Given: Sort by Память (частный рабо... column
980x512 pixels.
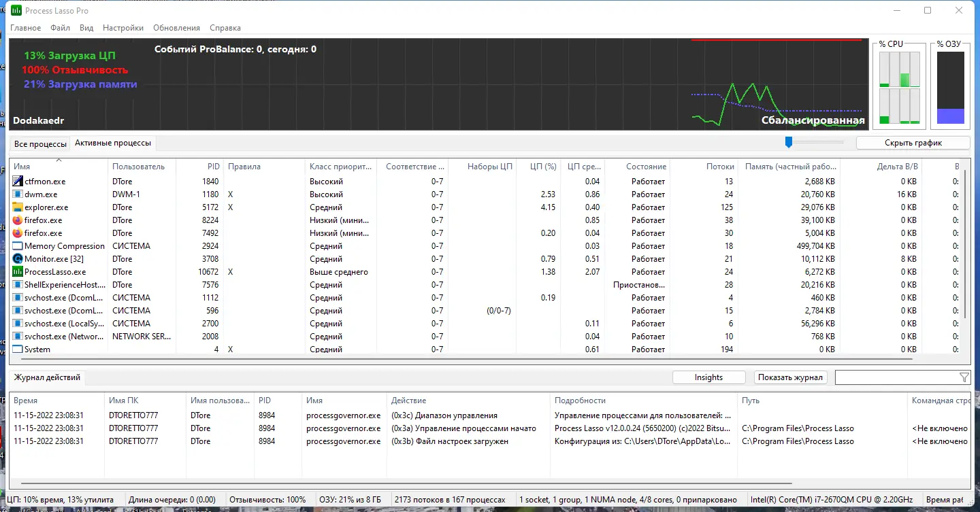Looking at the screenshot, I should tap(789, 167).
